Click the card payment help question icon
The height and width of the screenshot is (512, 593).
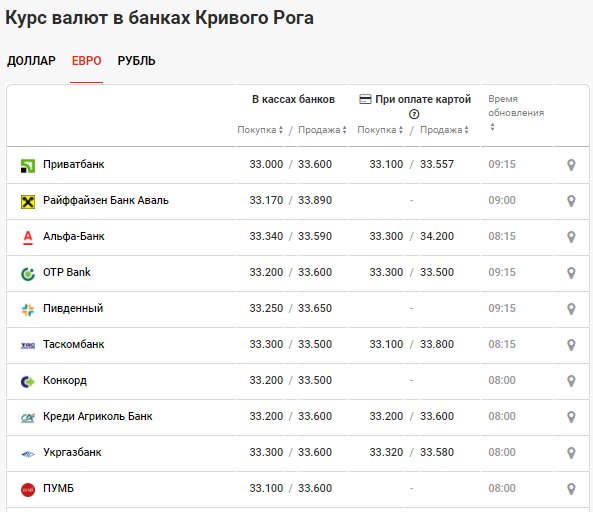pyautogui.click(x=414, y=114)
